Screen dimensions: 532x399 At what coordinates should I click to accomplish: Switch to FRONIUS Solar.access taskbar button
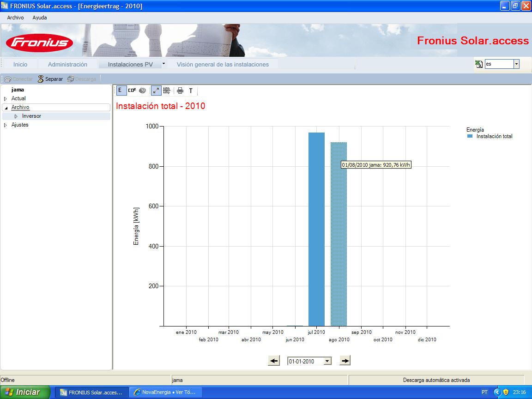pyautogui.click(x=91, y=393)
